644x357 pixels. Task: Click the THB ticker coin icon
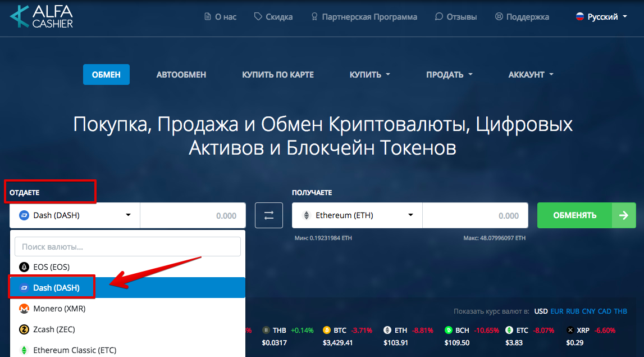(x=266, y=330)
